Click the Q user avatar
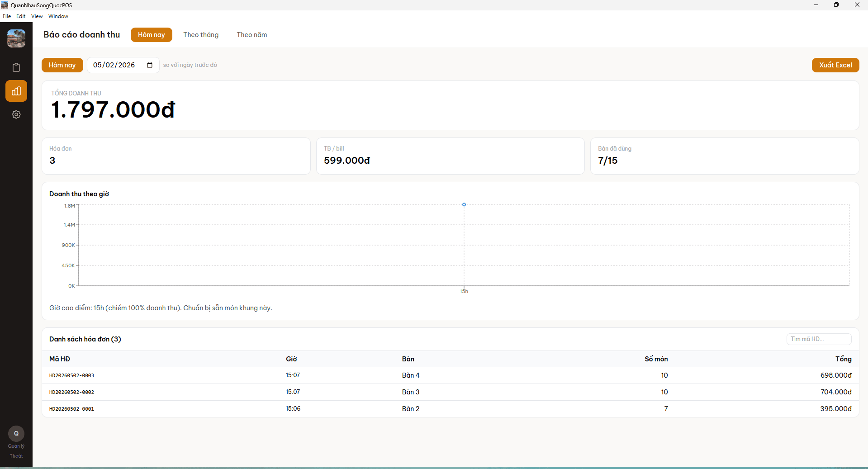The image size is (868, 469). click(x=16, y=433)
